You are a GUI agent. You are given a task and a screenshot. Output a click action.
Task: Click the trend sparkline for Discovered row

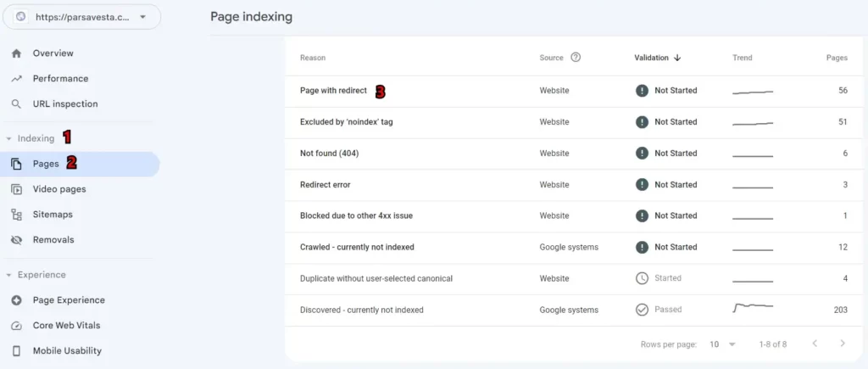tap(753, 307)
